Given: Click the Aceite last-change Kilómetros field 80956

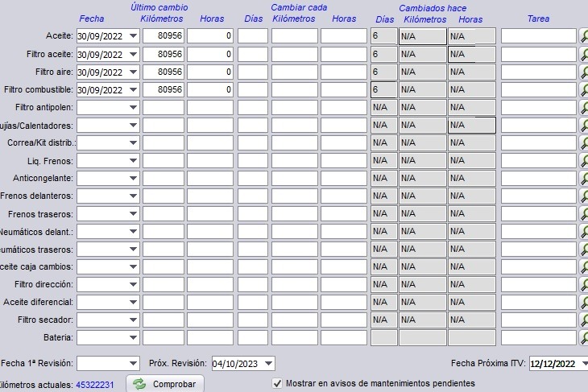Looking at the screenshot, I should [x=164, y=36].
